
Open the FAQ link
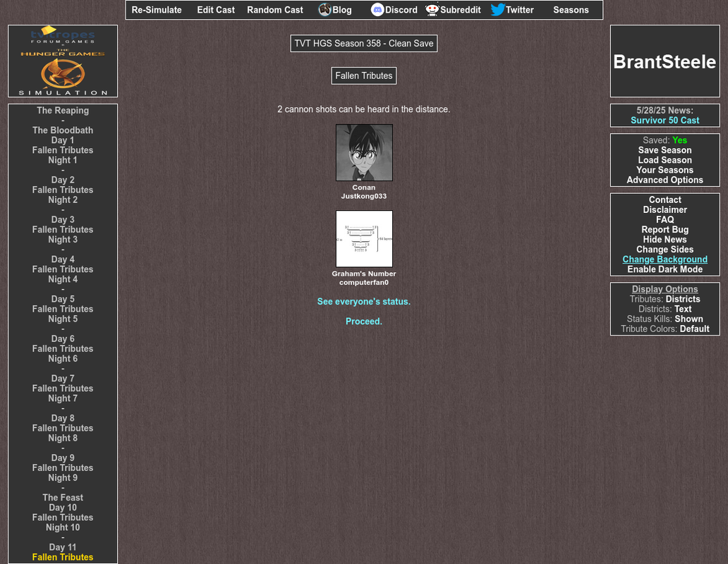pos(665,219)
